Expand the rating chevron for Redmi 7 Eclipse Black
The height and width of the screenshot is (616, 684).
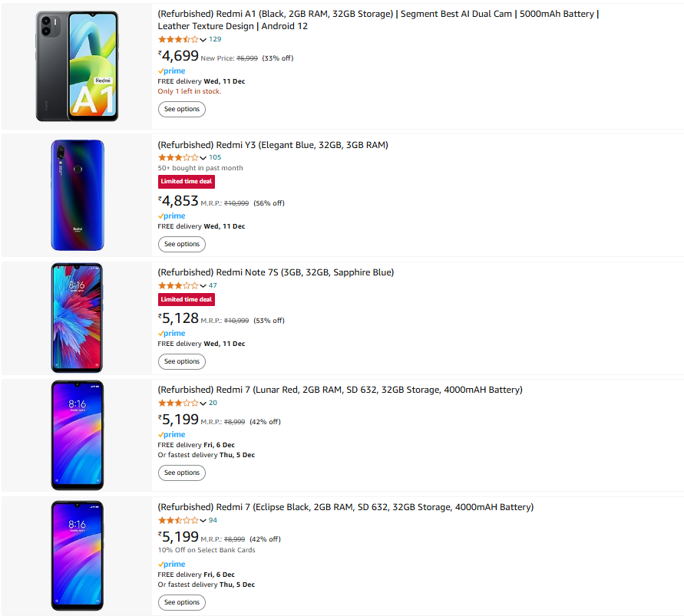click(203, 521)
